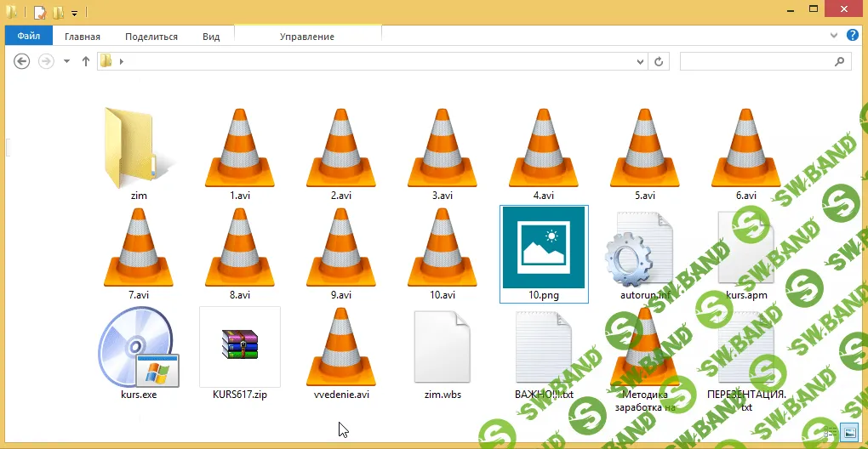Open the Файл menu

tap(29, 37)
